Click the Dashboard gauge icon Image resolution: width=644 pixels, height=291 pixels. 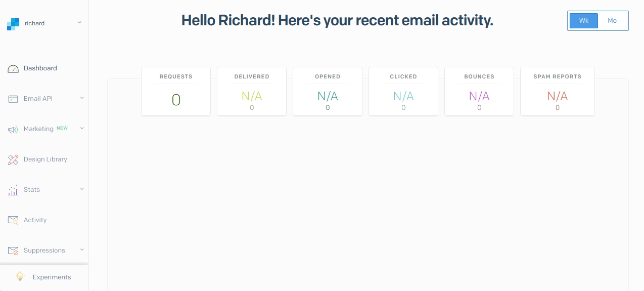pyautogui.click(x=13, y=68)
